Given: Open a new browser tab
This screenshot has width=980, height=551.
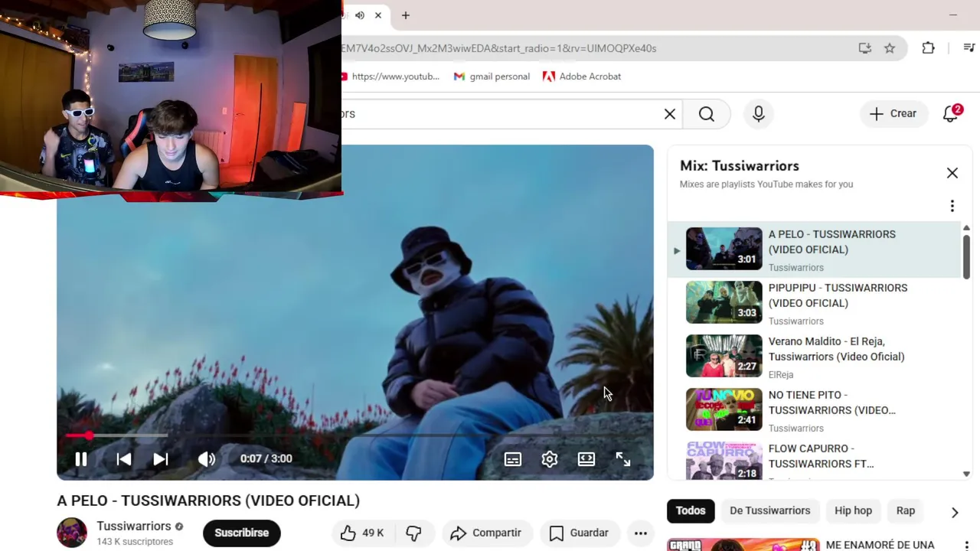Looking at the screenshot, I should point(406,15).
